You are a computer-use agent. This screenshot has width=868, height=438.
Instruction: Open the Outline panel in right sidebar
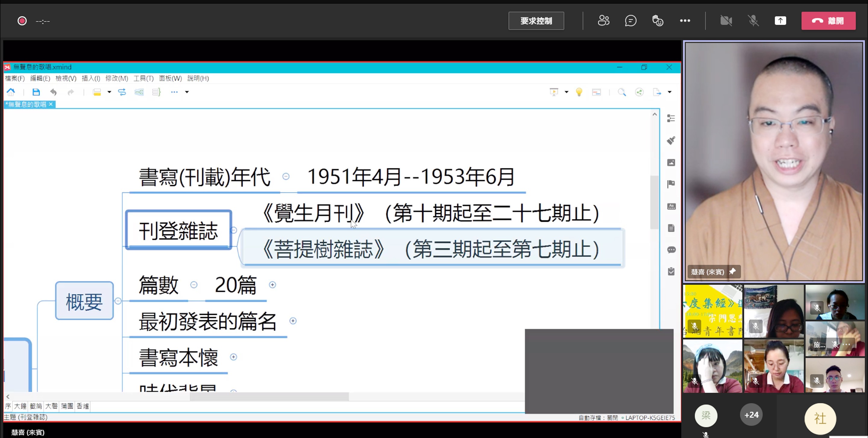tap(671, 118)
